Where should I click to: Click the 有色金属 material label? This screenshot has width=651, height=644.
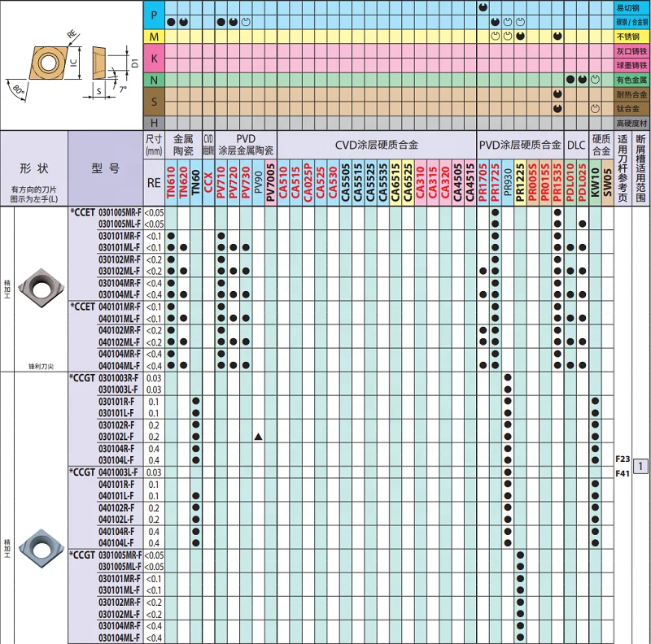pos(631,80)
